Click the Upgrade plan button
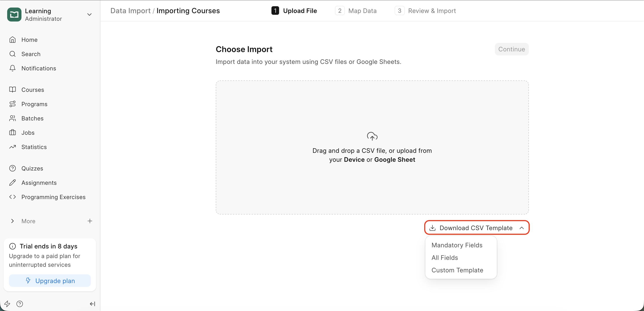The width and height of the screenshot is (644, 311). pos(50,281)
